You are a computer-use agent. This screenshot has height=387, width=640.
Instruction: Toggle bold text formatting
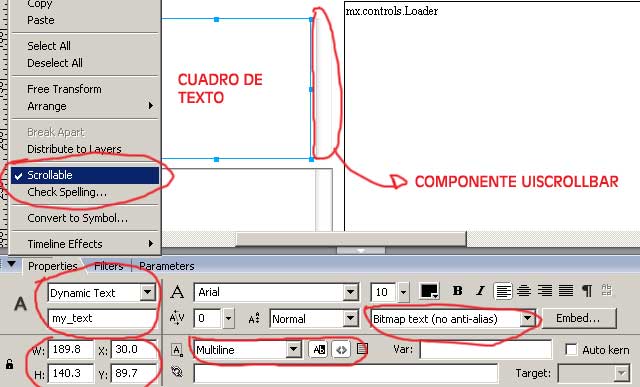(x=458, y=291)
